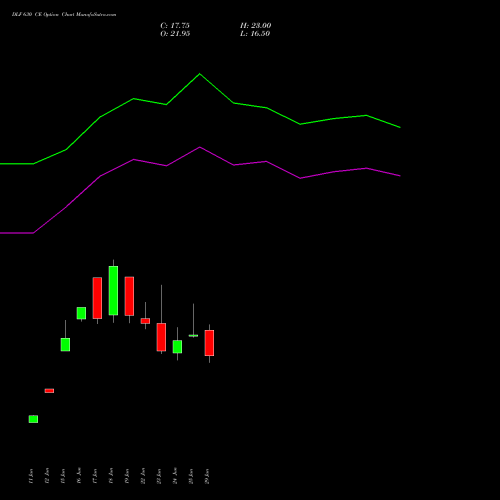Image resolution: width=500 pixels, height=500 pixels.
Task: Select the 25 Jan date label
Action: tap(191, 476)
